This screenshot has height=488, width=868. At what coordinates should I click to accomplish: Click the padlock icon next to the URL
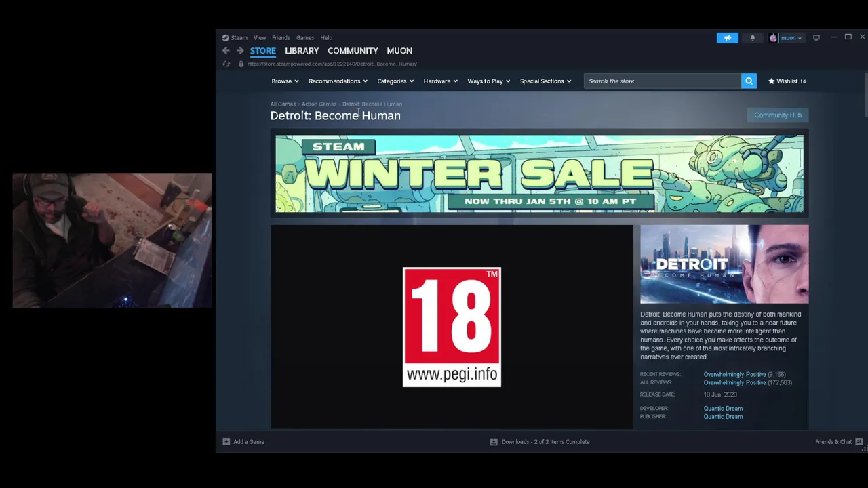pos(241,64)
